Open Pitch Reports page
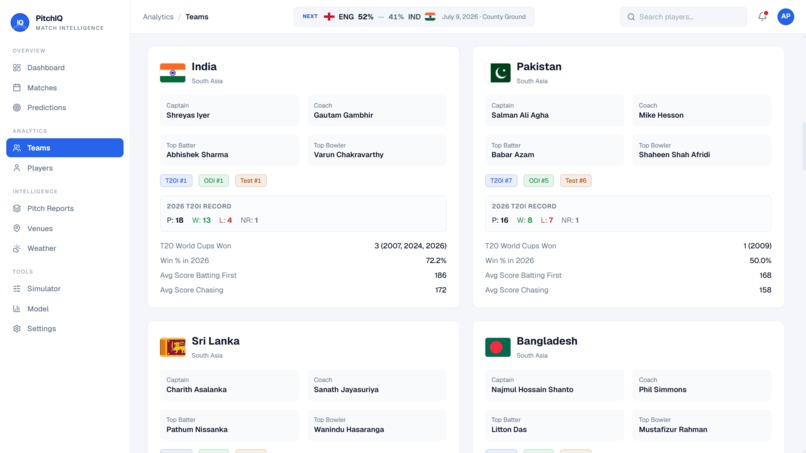 coord(65,208)
